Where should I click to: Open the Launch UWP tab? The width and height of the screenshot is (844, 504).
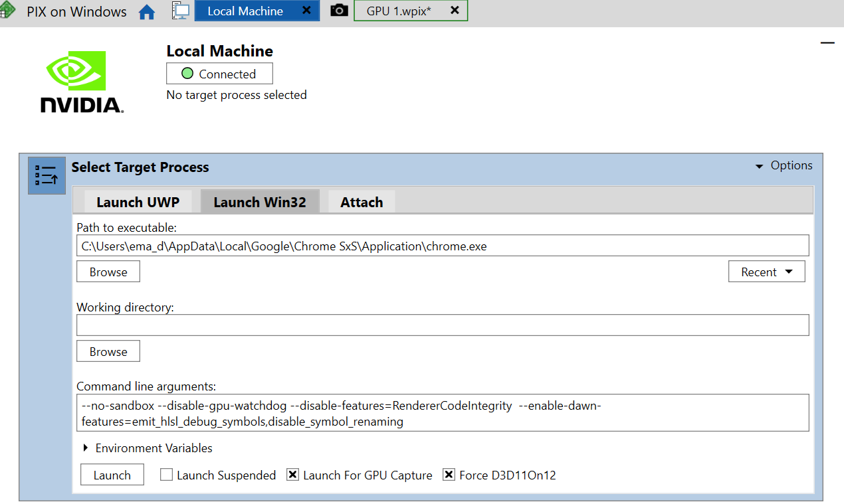(x=138, y=202)
